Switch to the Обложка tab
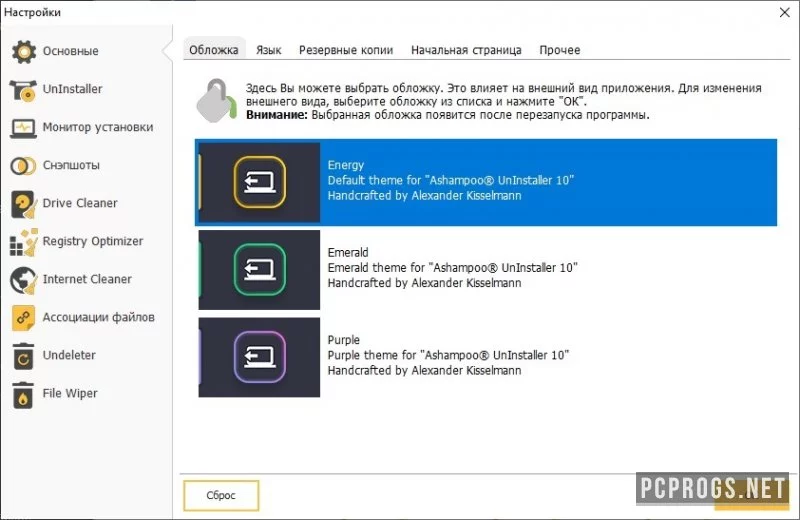 tap(214, 50)
